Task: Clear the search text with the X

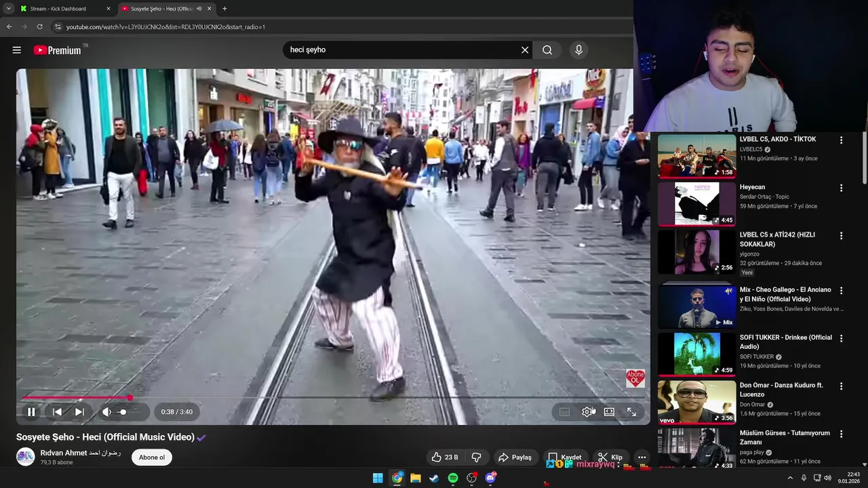Action: point(525,50)
